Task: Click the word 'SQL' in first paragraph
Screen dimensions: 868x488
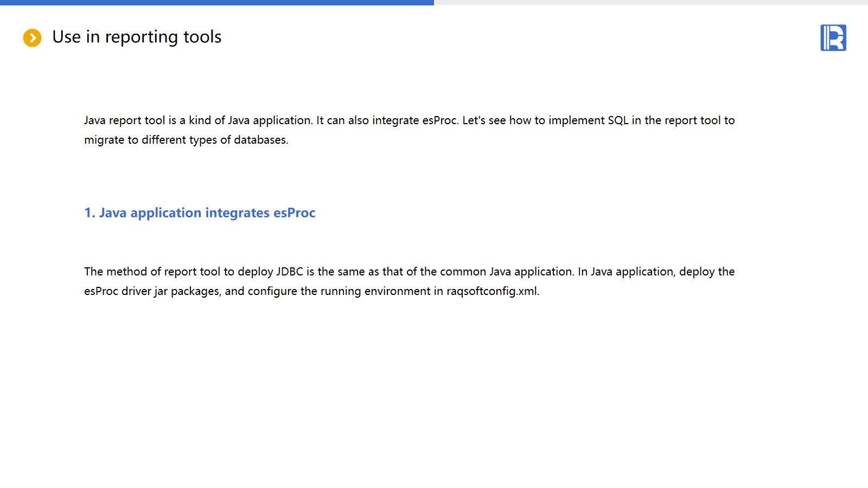Action: pos(618,120)
